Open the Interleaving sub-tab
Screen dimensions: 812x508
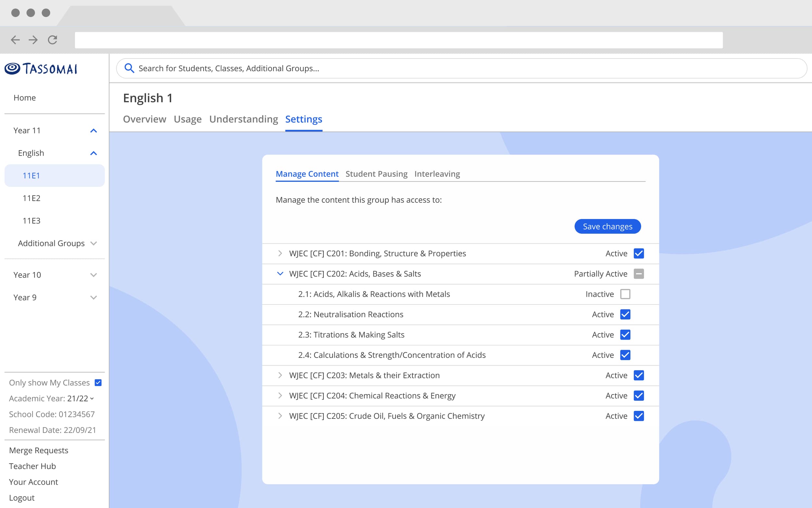point(437,174)
